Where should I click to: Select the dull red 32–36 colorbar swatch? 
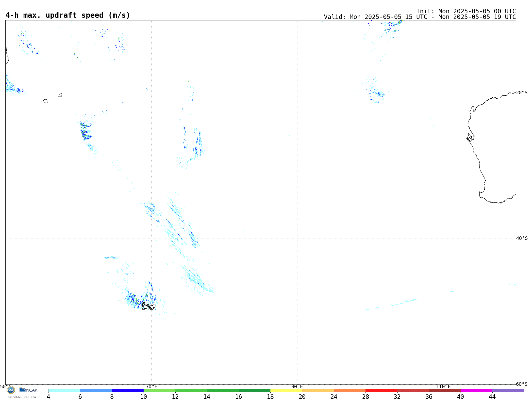413,391
